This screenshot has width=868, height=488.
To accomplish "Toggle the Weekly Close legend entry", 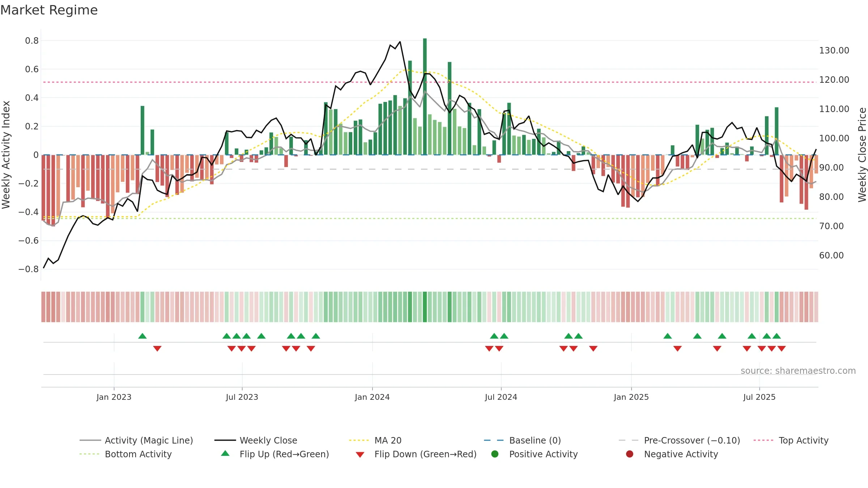I will 256,440.
